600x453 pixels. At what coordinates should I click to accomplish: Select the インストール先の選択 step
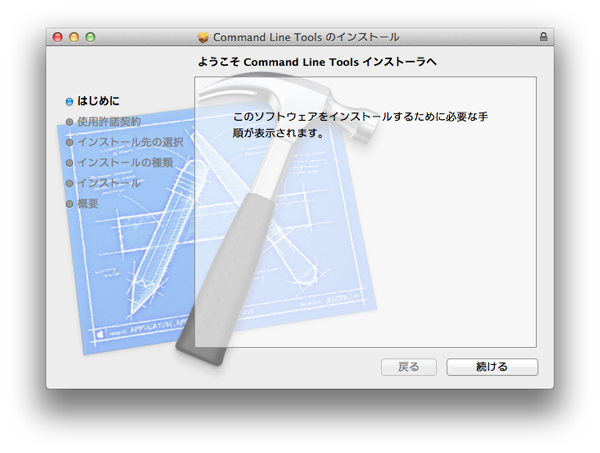click(x=130, y=142)
